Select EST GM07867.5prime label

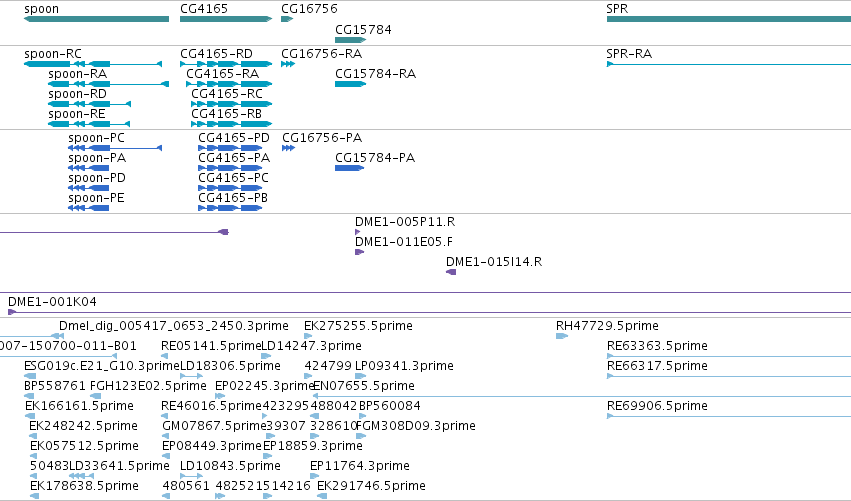pos(214,427)
